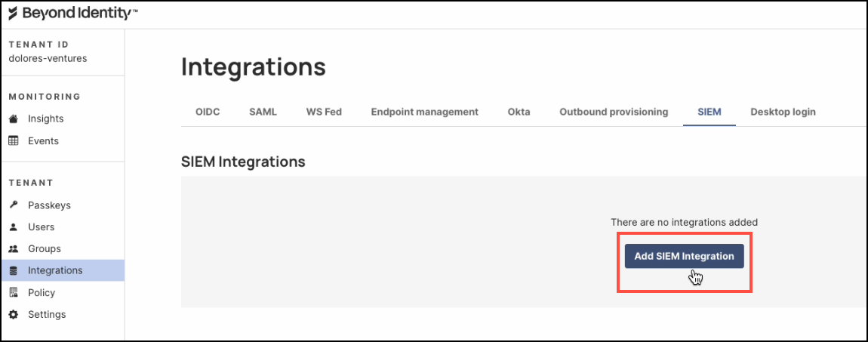Image resolution: width=868 pixels, height=342 pixels.
Task: Open the Events link in sidebar
Action: [x=43, y=141]
